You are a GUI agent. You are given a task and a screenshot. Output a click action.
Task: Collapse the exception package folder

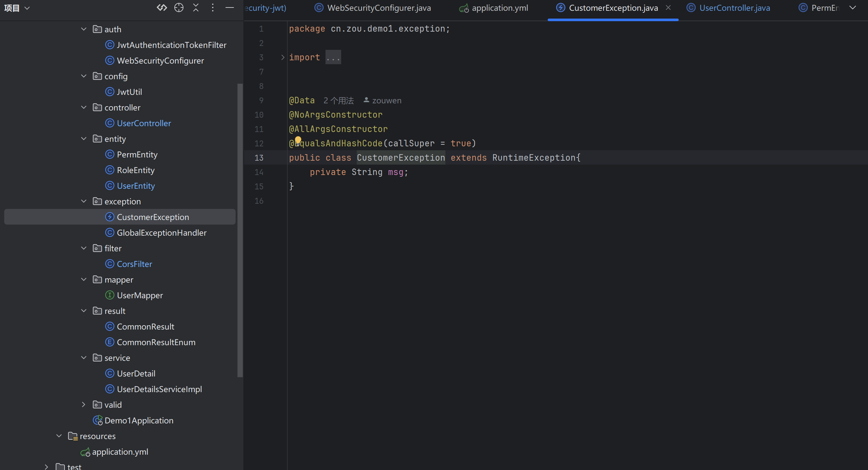pos(83,201)
